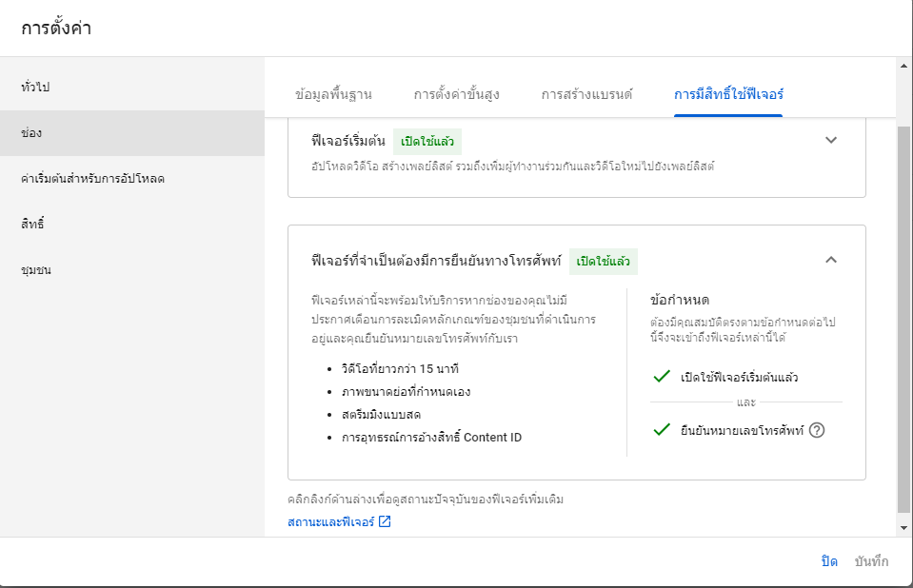Click the help question mark icon

pyautogui.click(x=816, y=430)
